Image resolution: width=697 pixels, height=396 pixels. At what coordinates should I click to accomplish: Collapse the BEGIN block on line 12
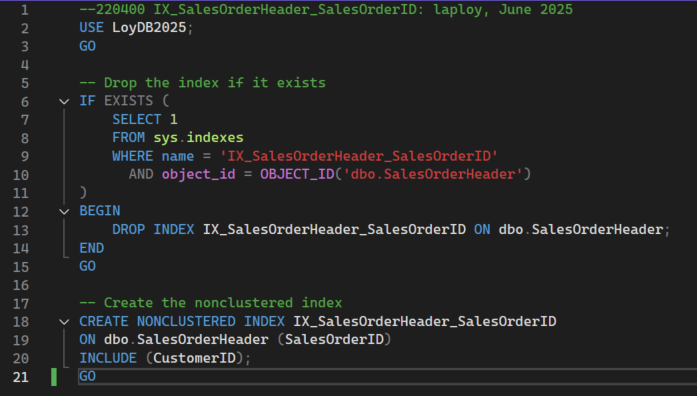pyautogui.click(x=64, y=212)
